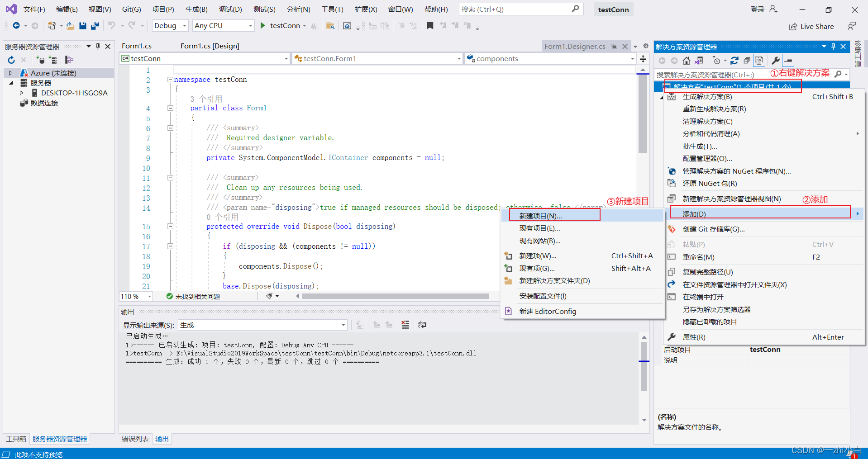Image resolution: width=868 pixels, height=459 pixels.
Task: Open 调试(D) menu
Action: pyautogui.click(x=230, y=9)
